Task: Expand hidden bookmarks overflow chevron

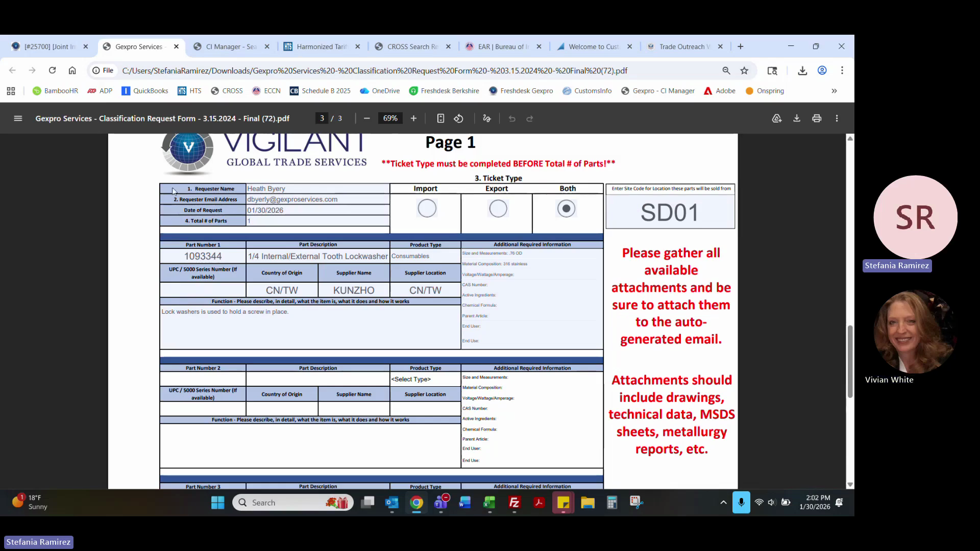Action: (x=834, y=91)
